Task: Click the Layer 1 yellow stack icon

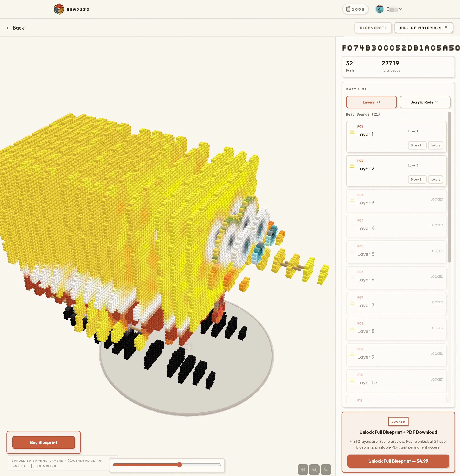Action: (x=352, y=132)
